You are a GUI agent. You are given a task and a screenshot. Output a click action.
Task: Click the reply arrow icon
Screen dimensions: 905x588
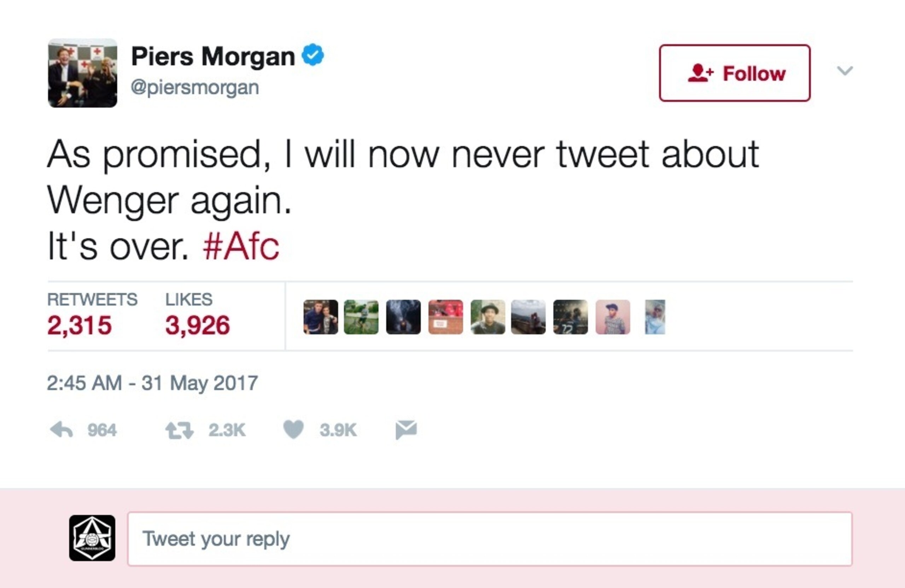(x=61, y=430)
